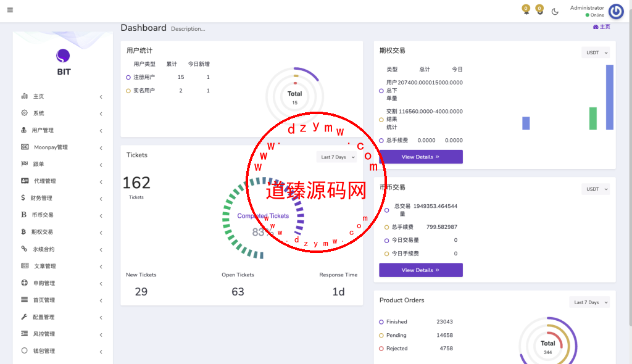Click 系统 gear sidebar icon
This screenshot has width=632, height=364.
click(25, 113)
